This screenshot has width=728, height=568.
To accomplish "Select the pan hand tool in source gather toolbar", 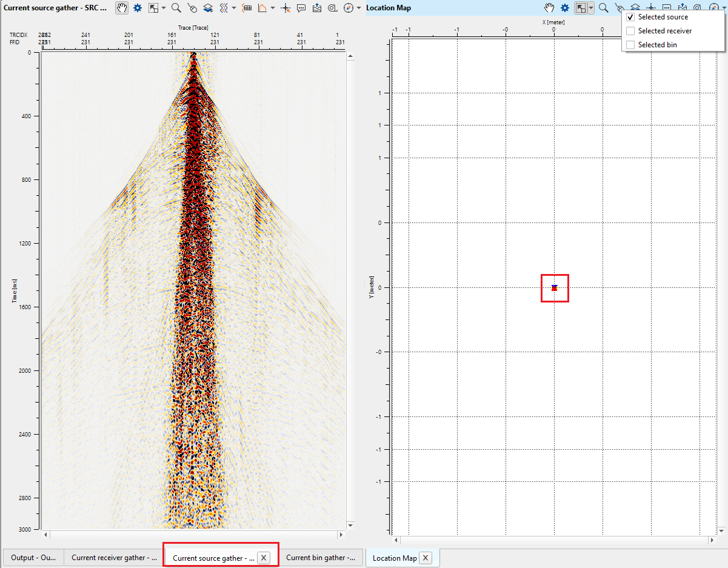I will pyautogui.click(x=122, y=8).
